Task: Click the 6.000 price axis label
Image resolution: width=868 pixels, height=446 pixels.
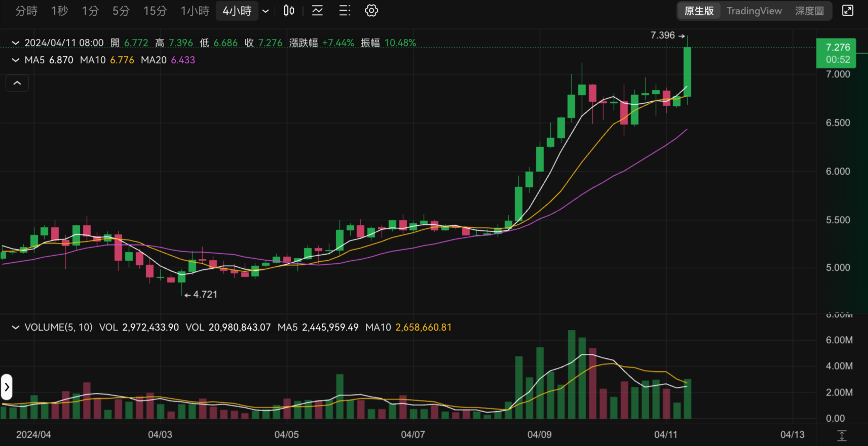Action: pos(838,172)
